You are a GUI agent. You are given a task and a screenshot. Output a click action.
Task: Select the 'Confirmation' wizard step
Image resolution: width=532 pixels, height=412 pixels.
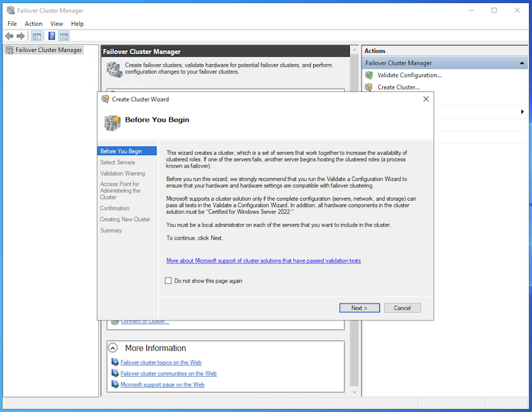(115, 208)
